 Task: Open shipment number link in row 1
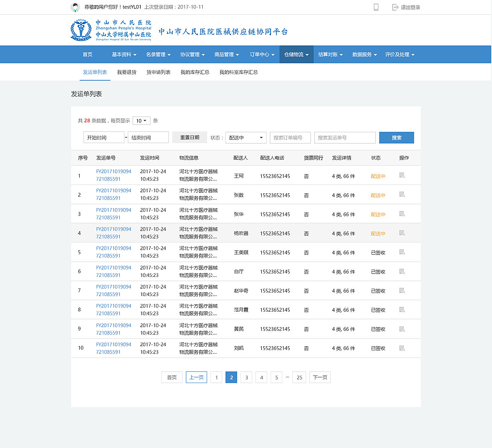[114, 175]
